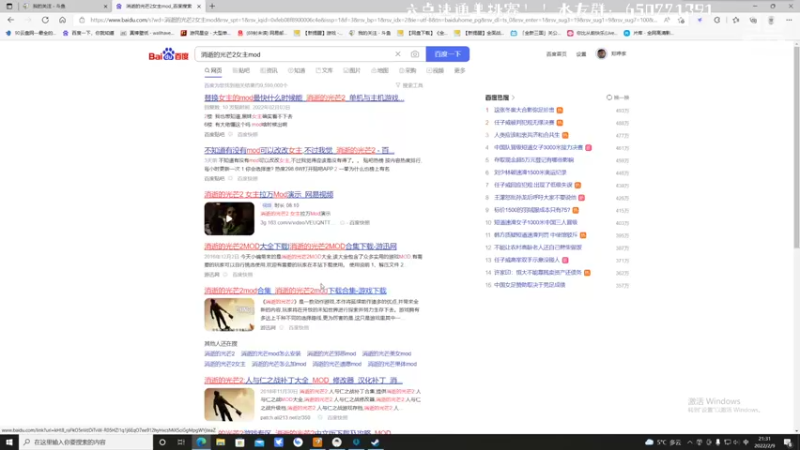
Task: Click related search 消逝的光芒2女主
Action: (x=224, y=364)
